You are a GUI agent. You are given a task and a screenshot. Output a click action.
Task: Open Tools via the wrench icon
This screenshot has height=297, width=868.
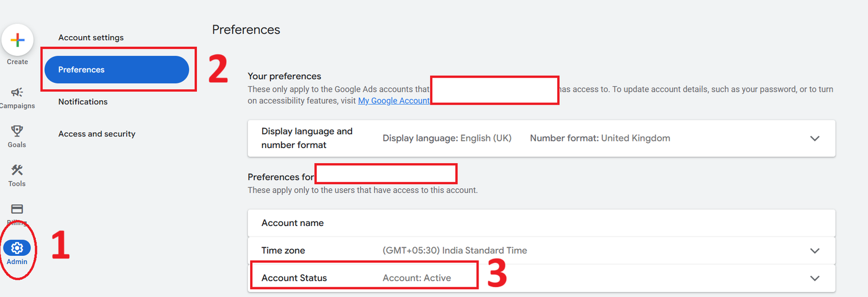[17, 170]
